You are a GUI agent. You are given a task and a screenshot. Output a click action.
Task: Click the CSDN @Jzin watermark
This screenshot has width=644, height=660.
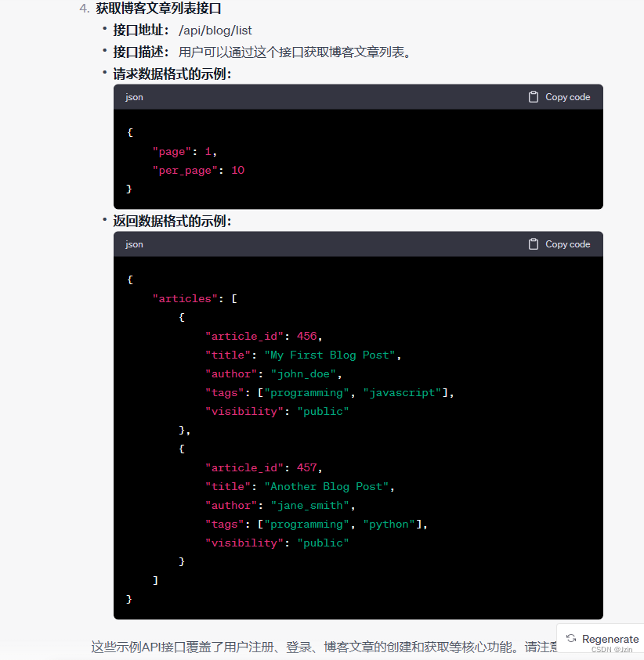[612, 649]
